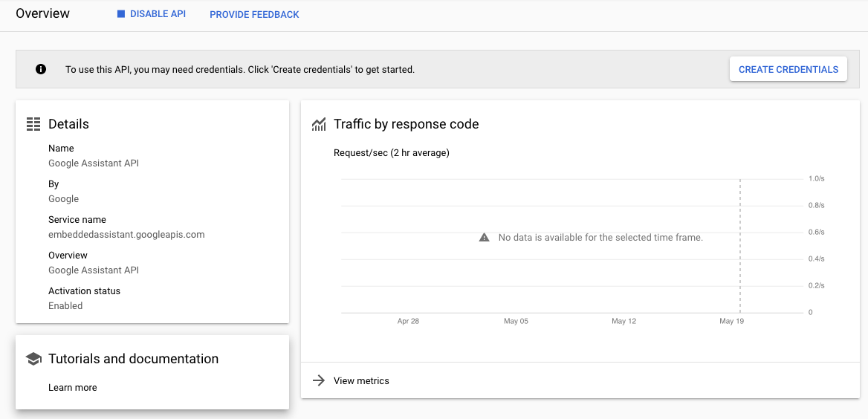This screenshot has height=419, width=868.
Task: Click the arrow icon beside View metrics
Action: click(318, 380)
